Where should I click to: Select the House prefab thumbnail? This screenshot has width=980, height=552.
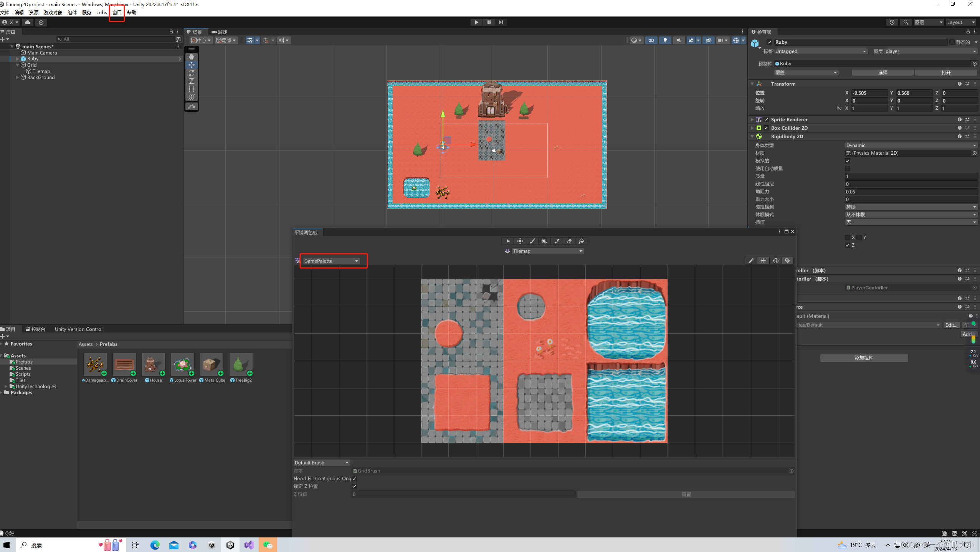pyautogui.click(x=153, y=365)
